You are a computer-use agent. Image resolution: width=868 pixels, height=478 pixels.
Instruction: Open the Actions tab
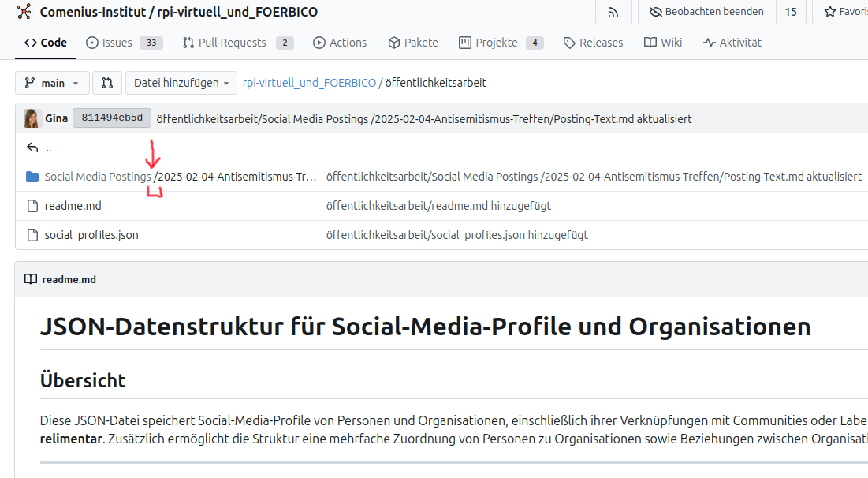pos(340,43)
